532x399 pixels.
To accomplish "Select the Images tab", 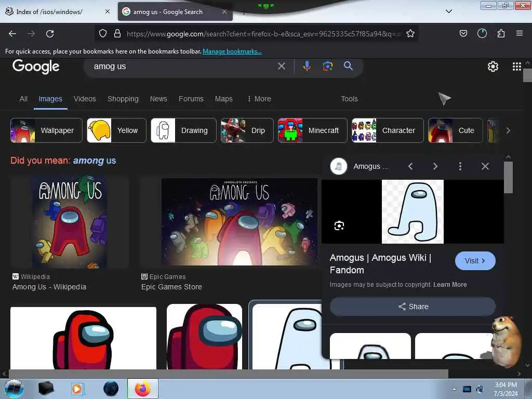I will coord(50,99).
